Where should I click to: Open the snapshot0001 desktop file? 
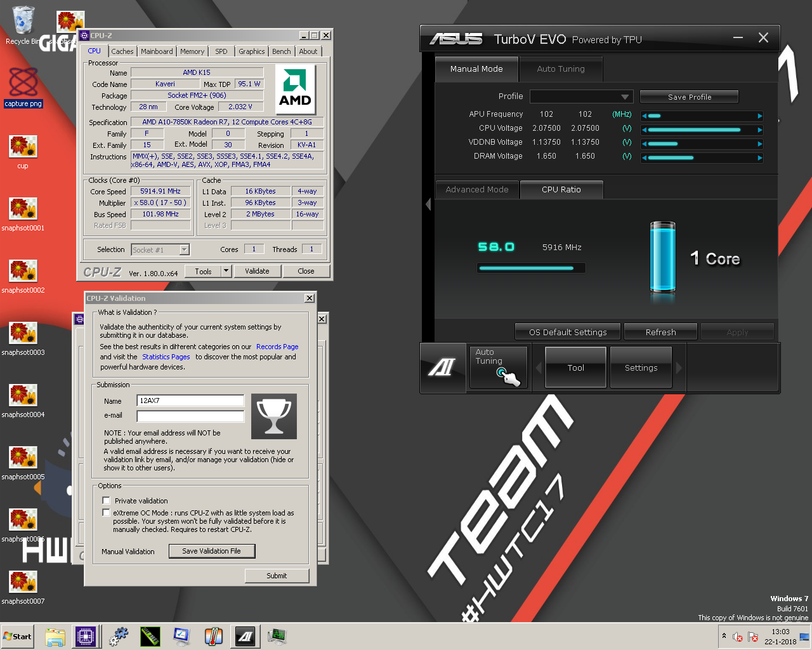click(x=23, y=215)
